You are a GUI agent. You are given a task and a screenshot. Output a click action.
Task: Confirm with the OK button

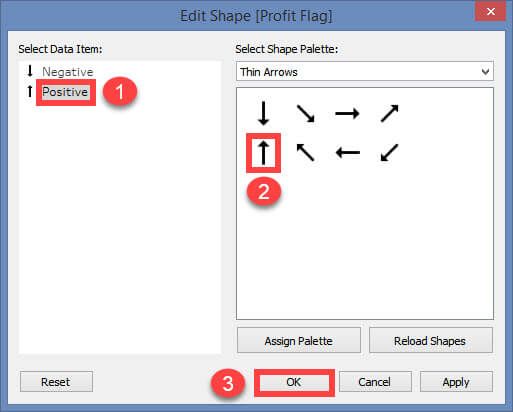(294, 382)
